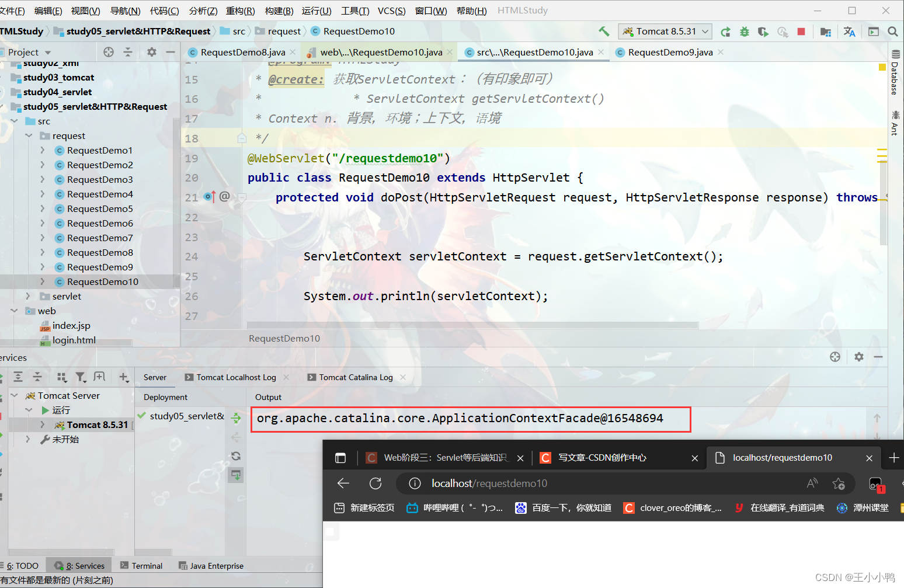904x588 pixels.
Task: Click browser back arrow
Action: pos(343,483)
